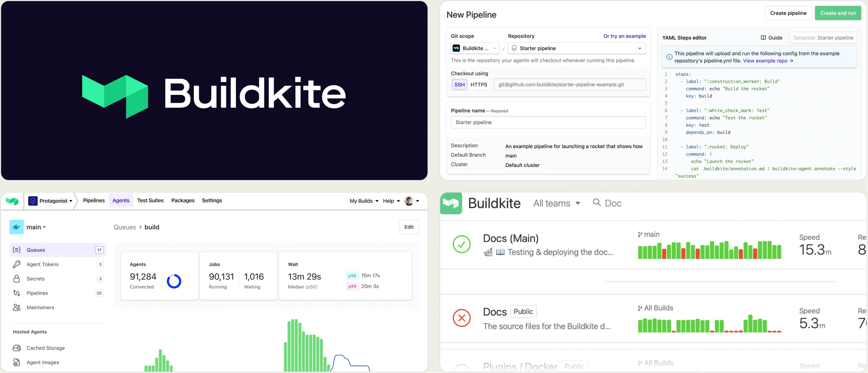This screenshot has width=868, height=373.
Task: Click the branch icon next to main
Action: [x=640, y=235]
